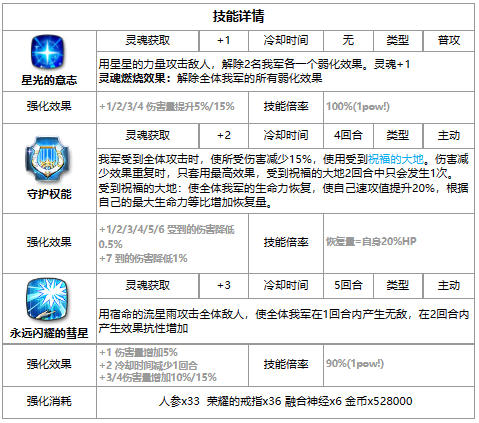Click the 永远闪耀的彗星 skill name label
This screenshot has height=423, width=479.
tap(49, 333)
